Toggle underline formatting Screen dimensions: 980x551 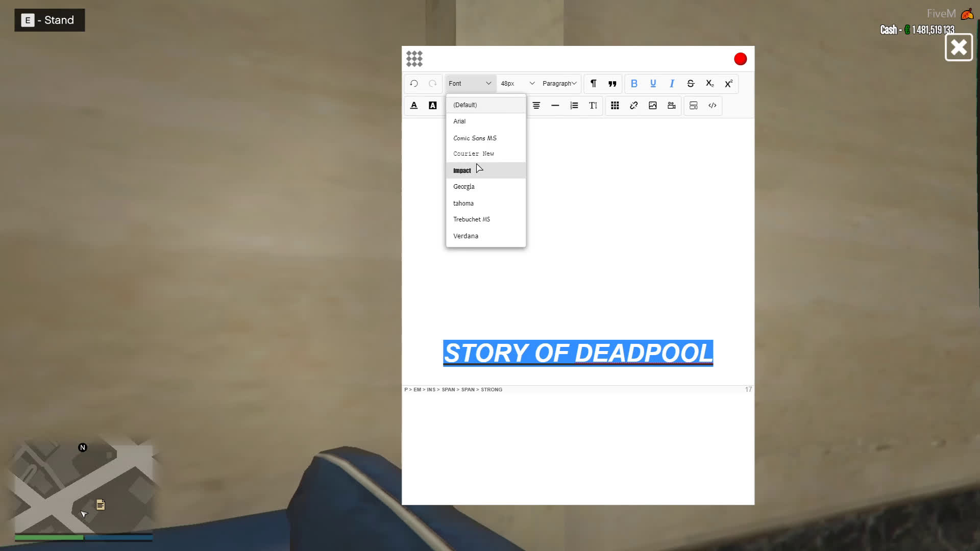pyautogui.click(x=653, y=84)
